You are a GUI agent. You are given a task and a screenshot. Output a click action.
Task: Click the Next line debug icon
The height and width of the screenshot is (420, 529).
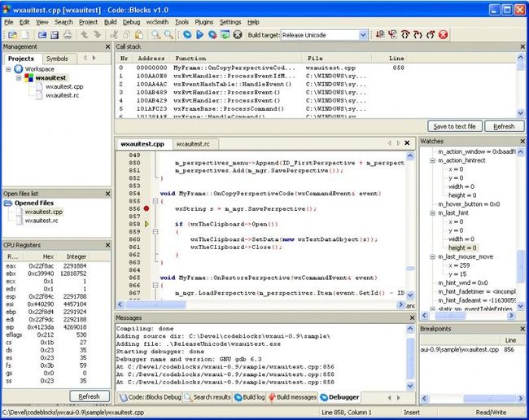(405, 35)
